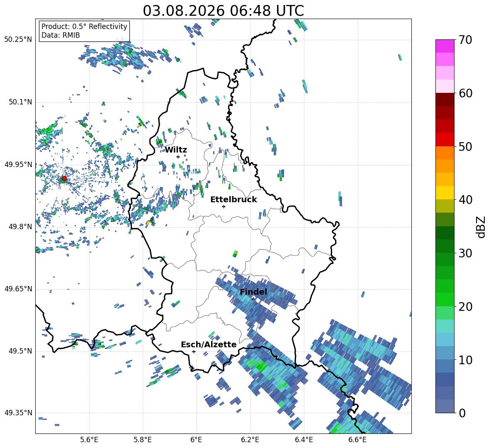Click the magenta 70 dBZ colorbar segment

pyautogui.click(x=445, y=46)
